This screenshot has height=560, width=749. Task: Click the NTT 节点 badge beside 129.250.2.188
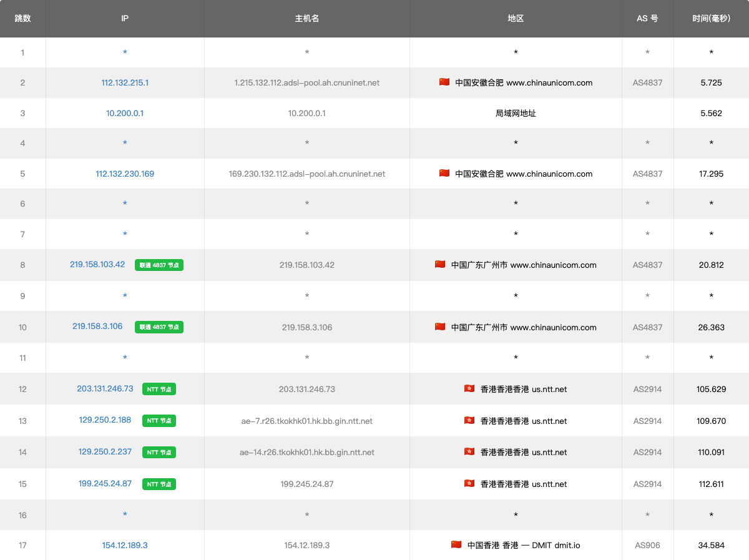[x=159, y=421]
